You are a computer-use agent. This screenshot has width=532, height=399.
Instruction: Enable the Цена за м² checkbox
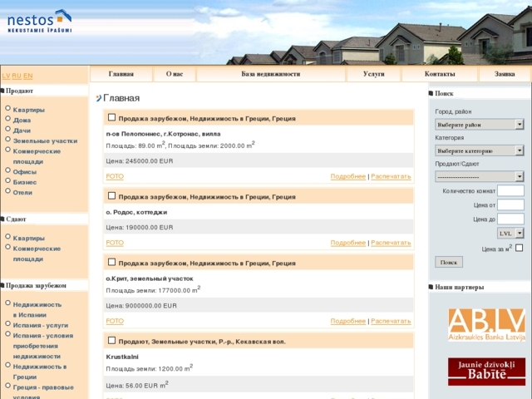click(x=520, y=248)
